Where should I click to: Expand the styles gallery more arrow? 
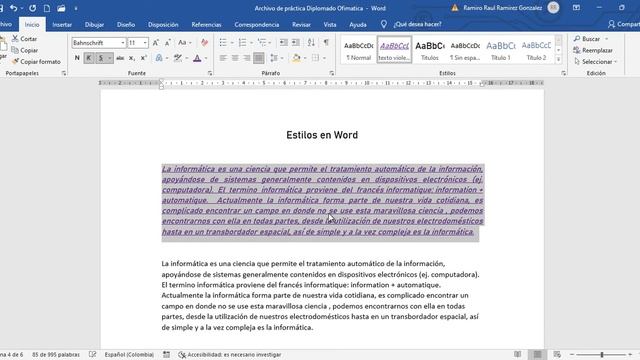coord(559,60)
